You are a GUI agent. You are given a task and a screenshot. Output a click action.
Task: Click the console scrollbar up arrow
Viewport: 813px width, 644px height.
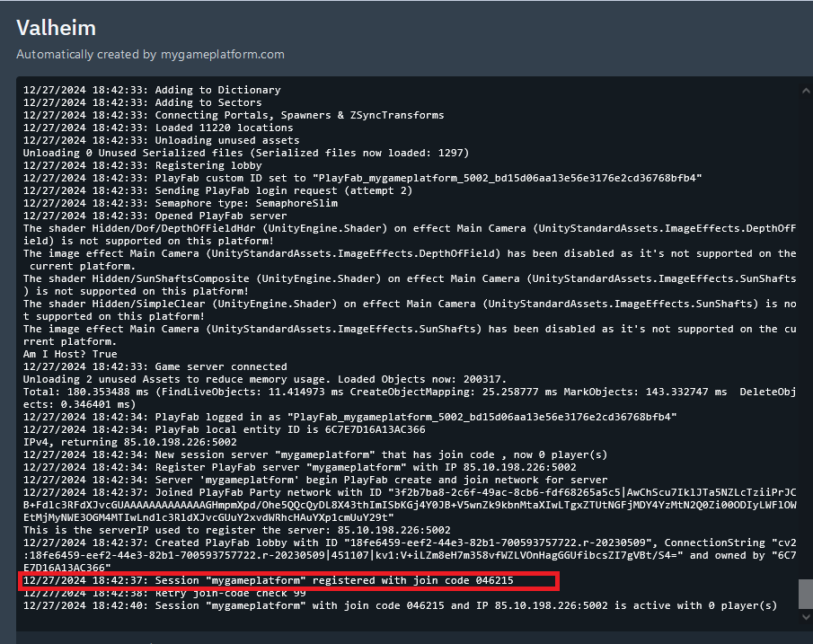point(806,91)
